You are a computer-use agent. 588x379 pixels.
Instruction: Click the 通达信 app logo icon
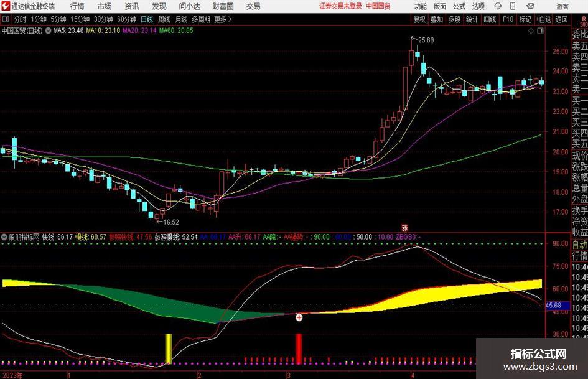click(6, 6)
